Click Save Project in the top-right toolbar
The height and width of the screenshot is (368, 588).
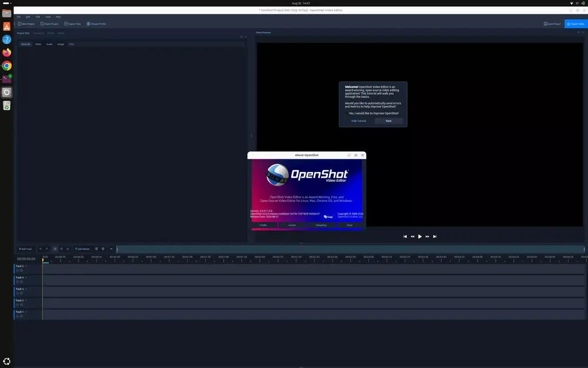pyautogui.click(x=552, y=24)
